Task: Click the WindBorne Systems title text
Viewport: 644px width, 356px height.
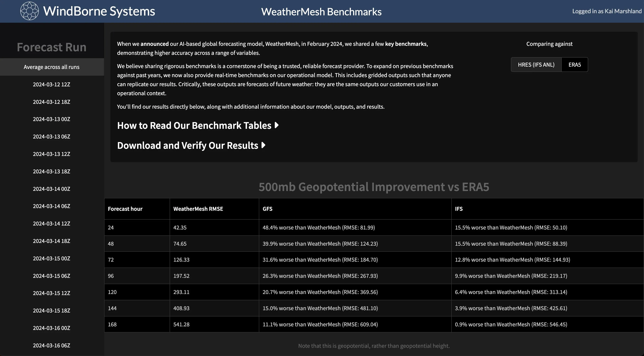Action: (99, 11)
